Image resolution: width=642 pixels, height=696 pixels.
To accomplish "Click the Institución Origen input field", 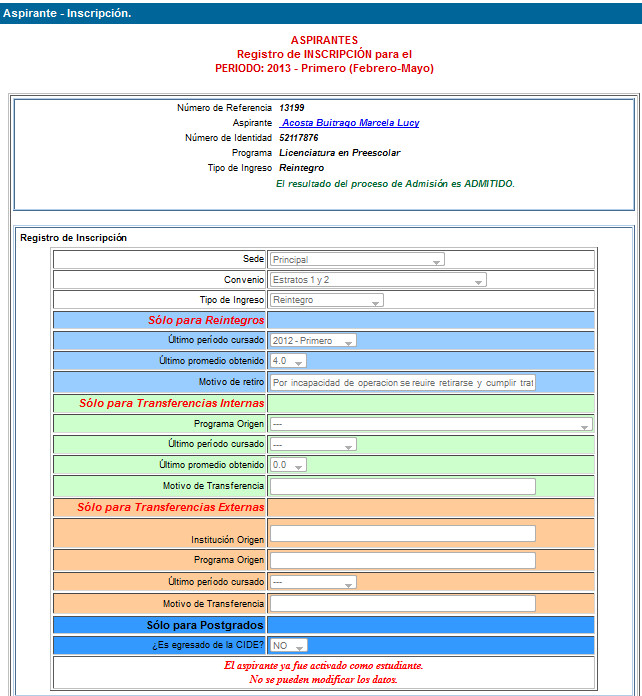I will (403, 534).
